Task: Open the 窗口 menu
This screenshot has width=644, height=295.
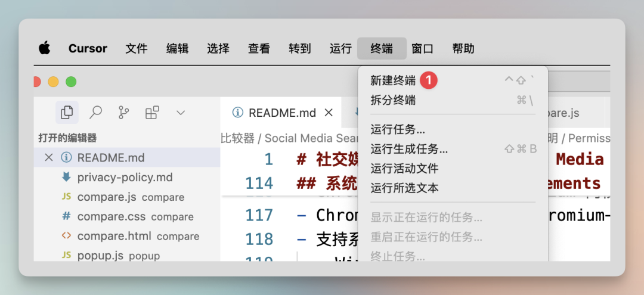Action: click(423, 48)
